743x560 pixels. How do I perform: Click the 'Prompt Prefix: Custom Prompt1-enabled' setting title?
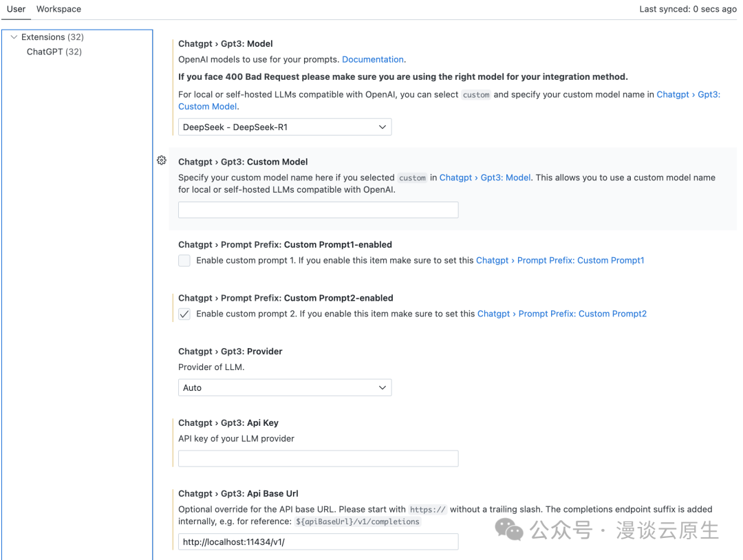(286, 244)
